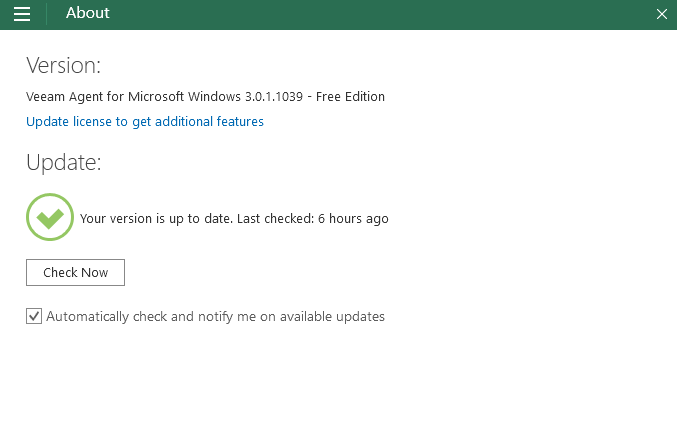Click the About title in header
Viewport: 677px width, 435px height.
[x=88, y=14]
